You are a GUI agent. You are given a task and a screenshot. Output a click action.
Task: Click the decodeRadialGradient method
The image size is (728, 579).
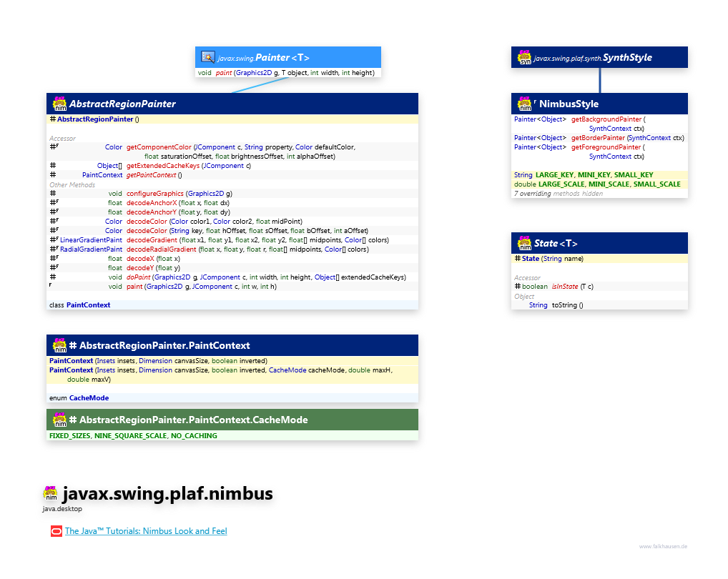pyautogui.click(x=161, y=249)
